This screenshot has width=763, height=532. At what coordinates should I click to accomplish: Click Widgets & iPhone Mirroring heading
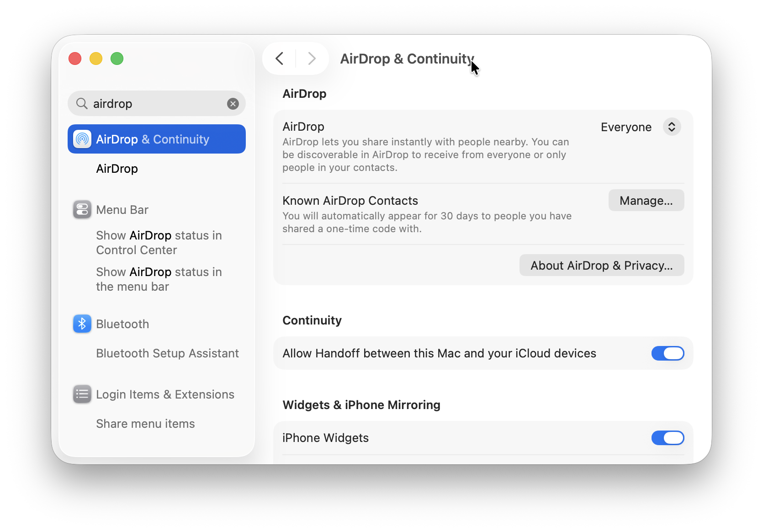tap(361, 405)
